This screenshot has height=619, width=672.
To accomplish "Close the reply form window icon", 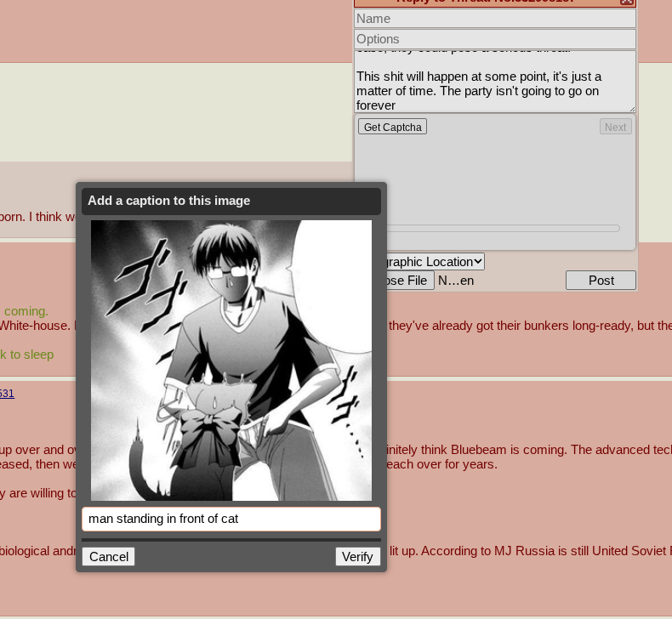I will (627, 2).
